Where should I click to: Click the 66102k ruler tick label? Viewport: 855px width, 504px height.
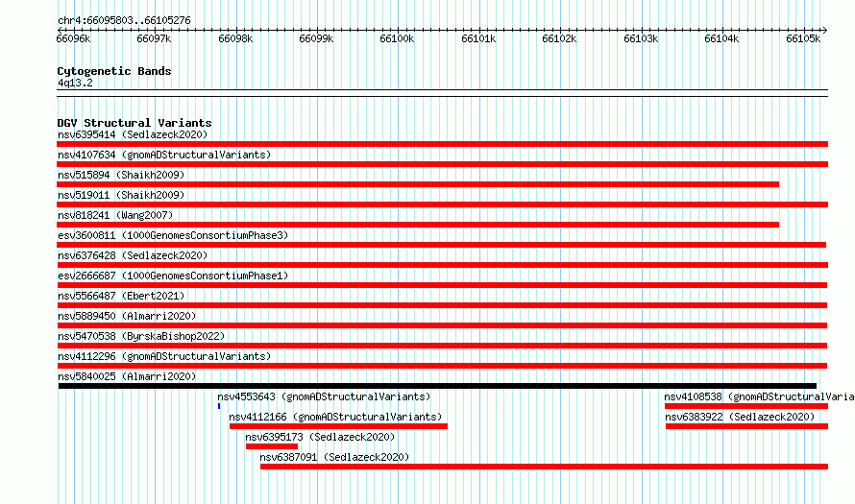coord(559,38)
